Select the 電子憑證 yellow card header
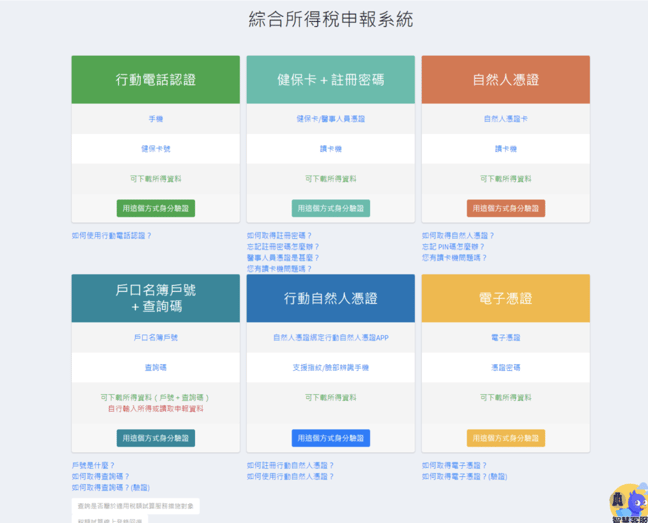648x523 pixels. point(506,298)
